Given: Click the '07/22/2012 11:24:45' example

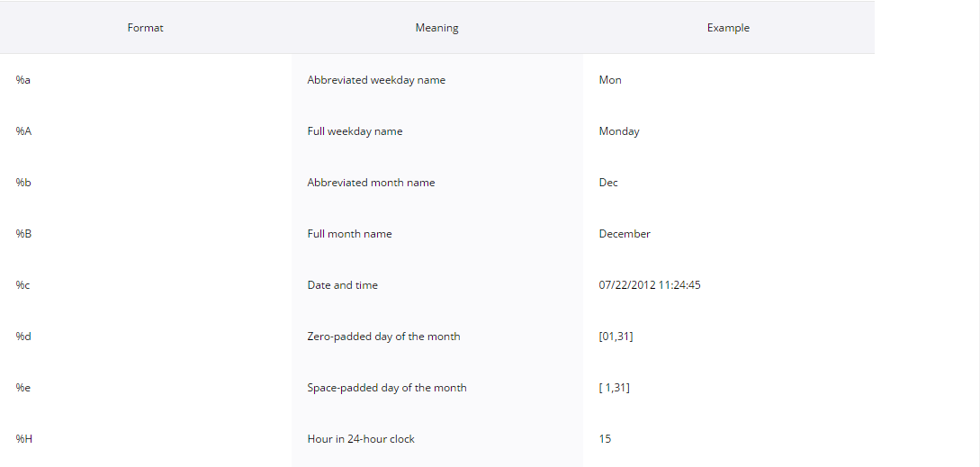Looking at the screenshot, I should pos(650,285).
